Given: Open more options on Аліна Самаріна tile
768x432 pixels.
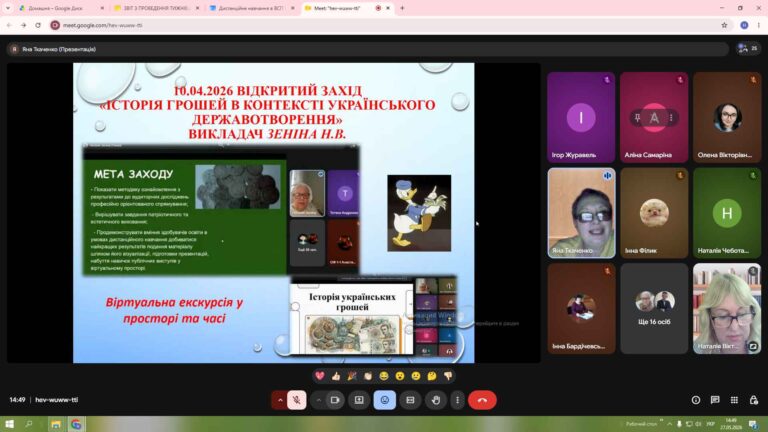Looking at the screenshot, I should pos(671,118).
